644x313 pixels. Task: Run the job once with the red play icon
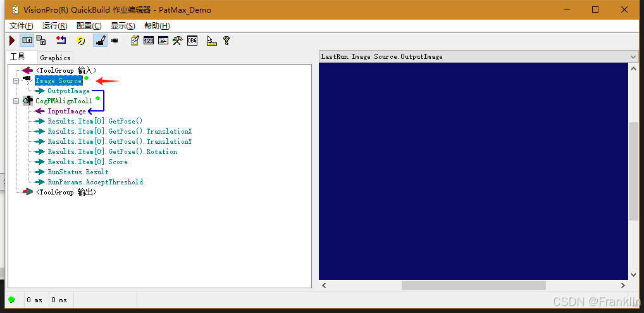(x=12, y=41)
